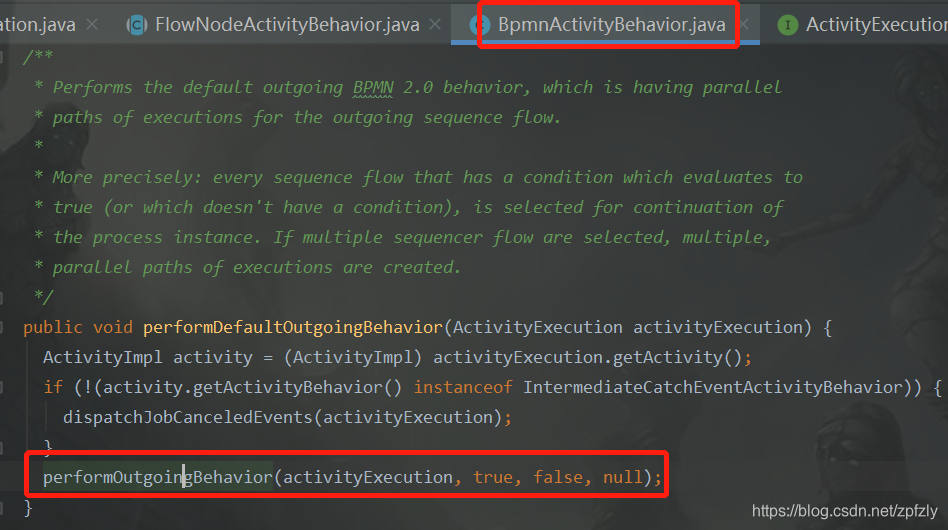Click the 'void' keyword
Viewport: 948px width, 530px height.
point(112,328)
